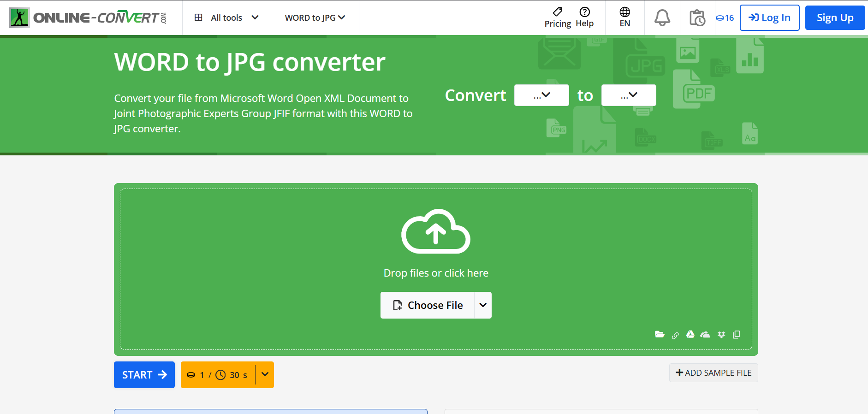The height and width of the screenshot is (414, 868).
Task: Expand the All tools menu
Action: [226, 18]
